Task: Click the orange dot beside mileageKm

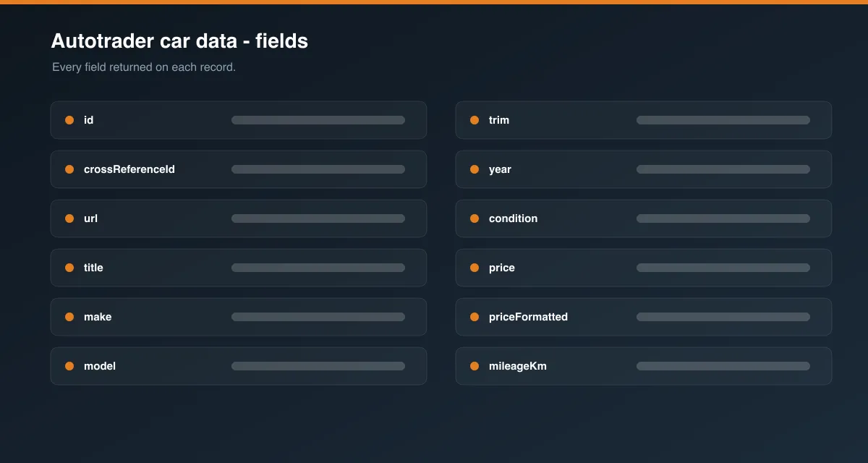Action: click(475, 366)
